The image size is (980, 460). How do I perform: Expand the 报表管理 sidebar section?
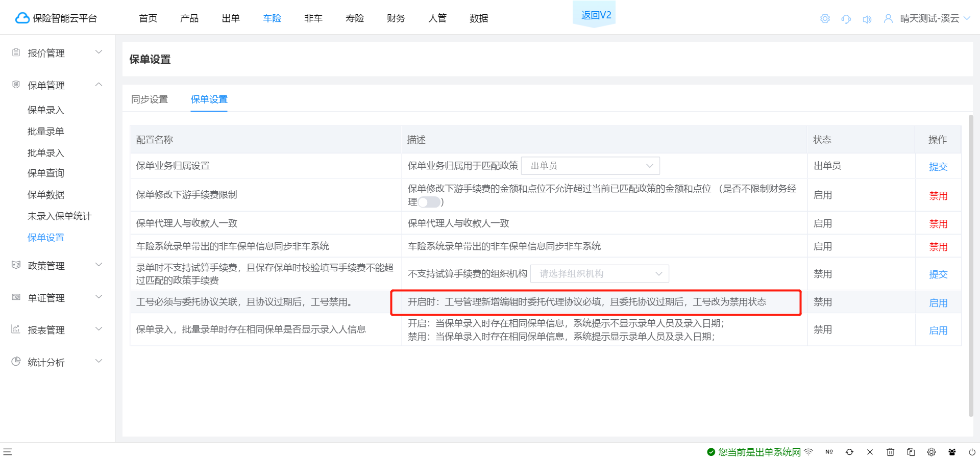(x=99, y=329)
